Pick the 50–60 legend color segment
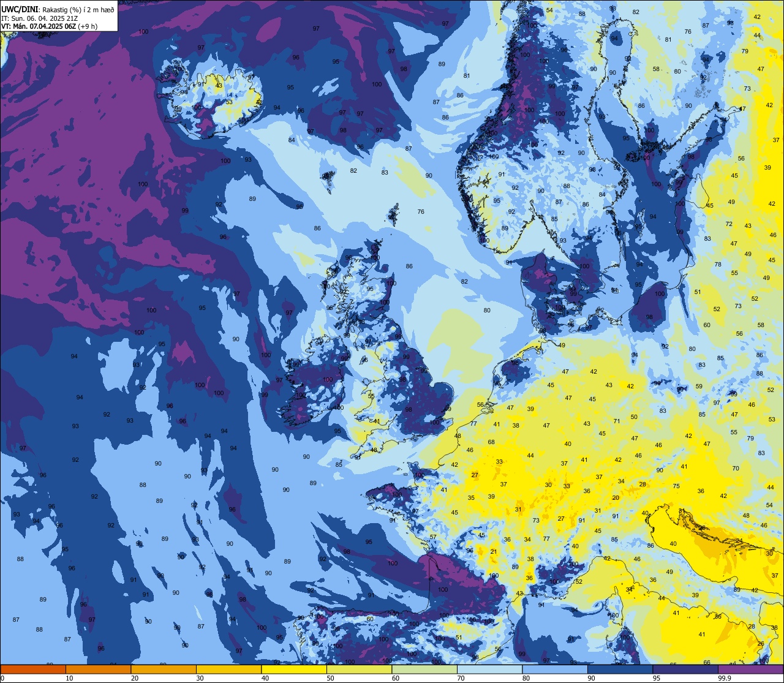 (x=359, y=669)
